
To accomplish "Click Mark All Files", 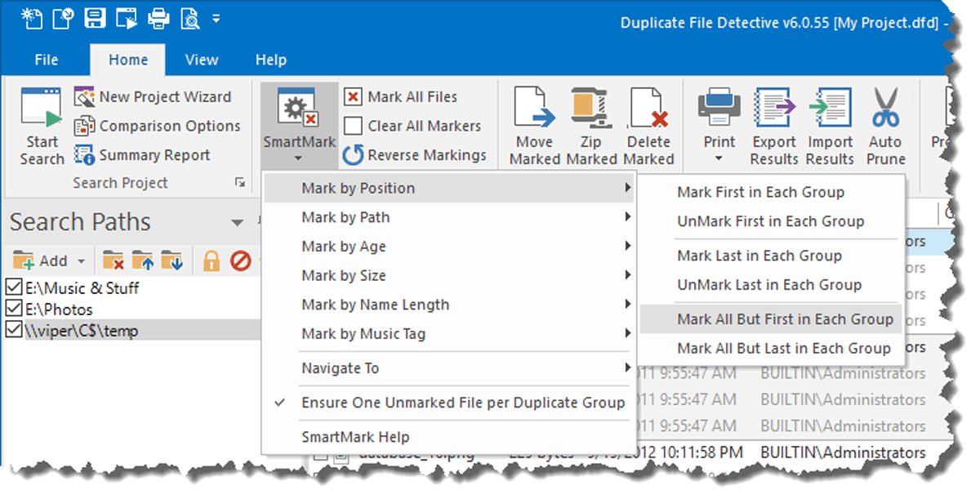I will [x=400, y=97].
